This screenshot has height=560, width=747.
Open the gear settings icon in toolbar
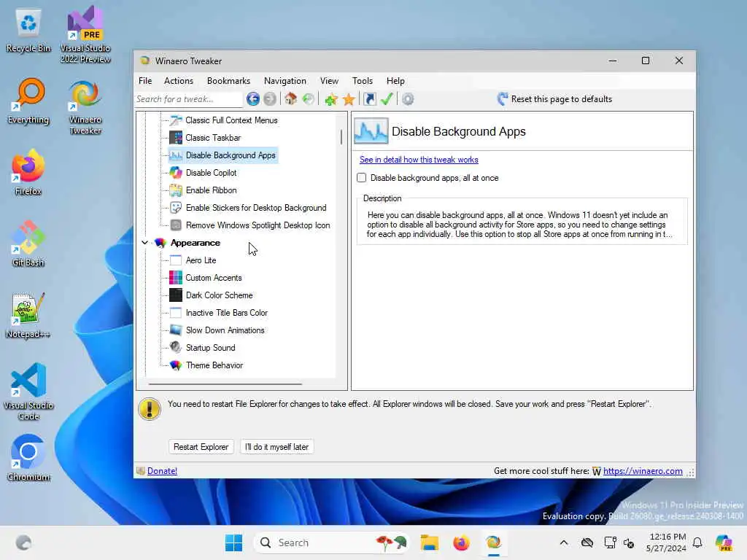408,99
